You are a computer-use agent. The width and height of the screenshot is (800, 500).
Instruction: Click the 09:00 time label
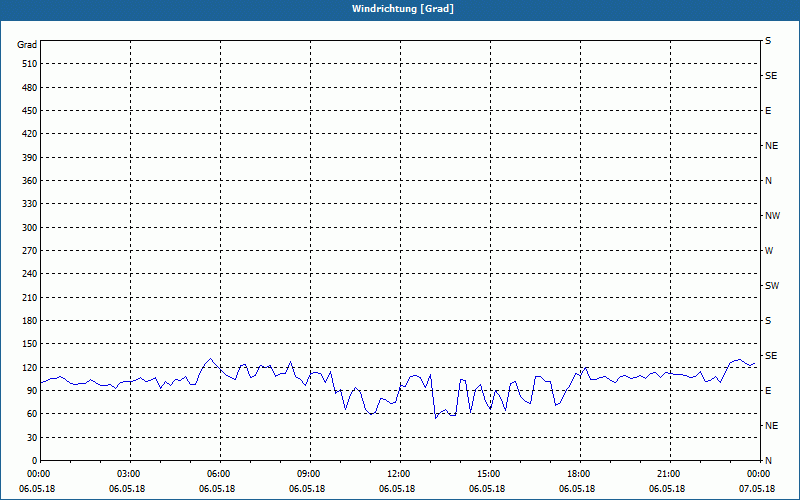(307, 474)
